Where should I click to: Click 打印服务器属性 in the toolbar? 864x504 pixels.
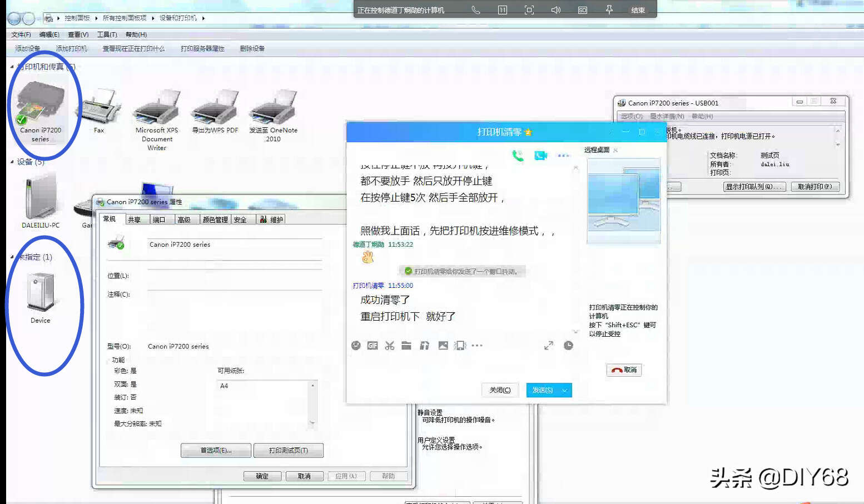click(202, 49)
